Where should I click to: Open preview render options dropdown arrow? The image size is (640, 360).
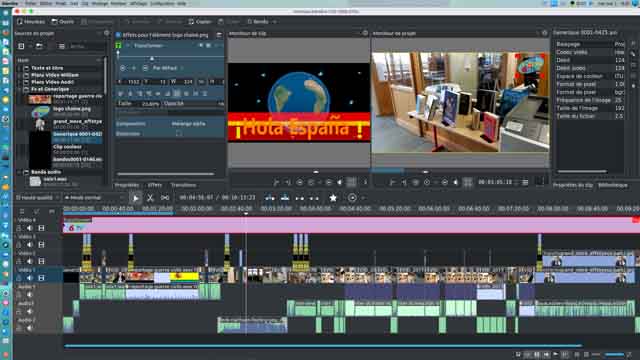[363, 198]
